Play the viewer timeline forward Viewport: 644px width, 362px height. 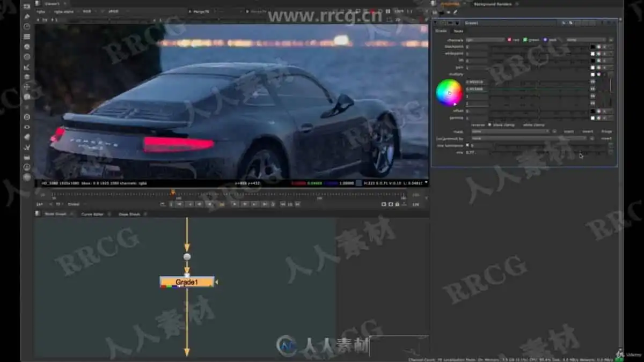235,204
